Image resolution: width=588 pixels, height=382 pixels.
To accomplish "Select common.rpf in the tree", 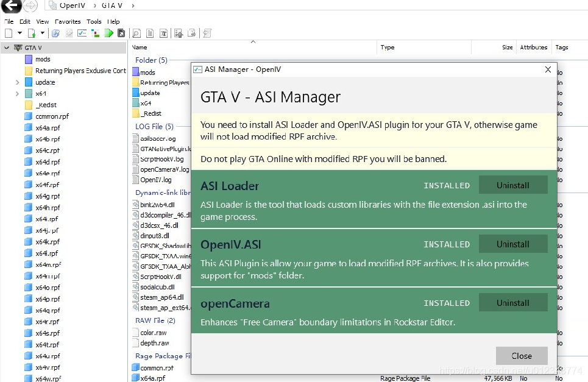I will coord(47,116).
